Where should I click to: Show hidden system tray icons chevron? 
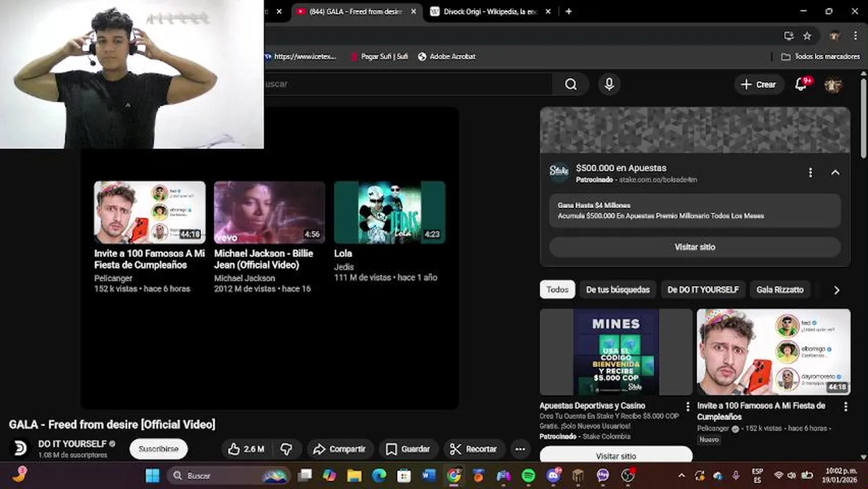(x=681, y=475)
